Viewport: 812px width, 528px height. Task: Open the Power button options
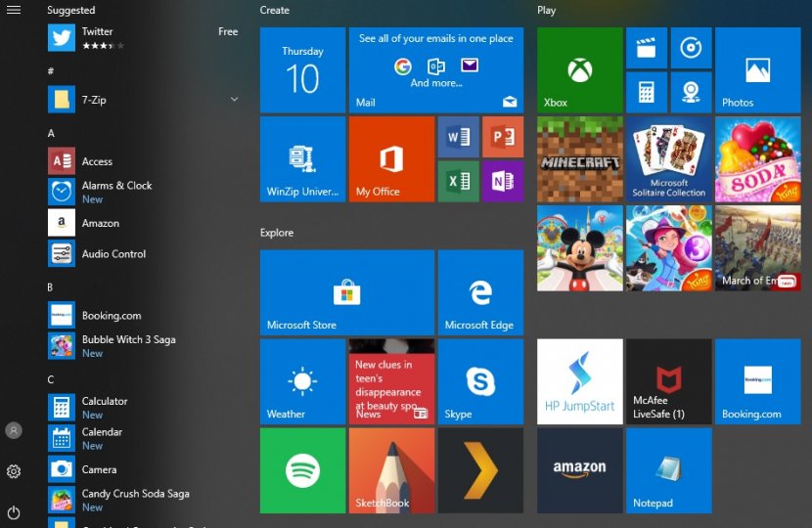[x=14, y=512]
